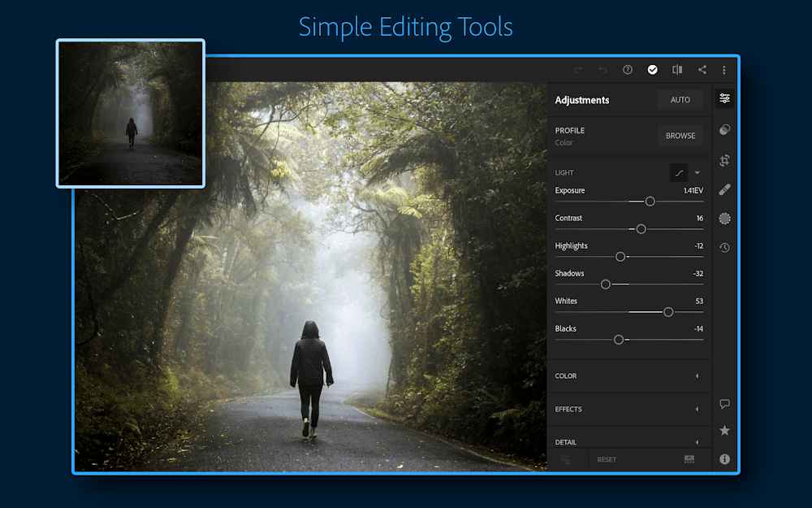Screen dimensions: 812x508
Task: Toggle the before/after comparison view
Action: pos(677,70)
